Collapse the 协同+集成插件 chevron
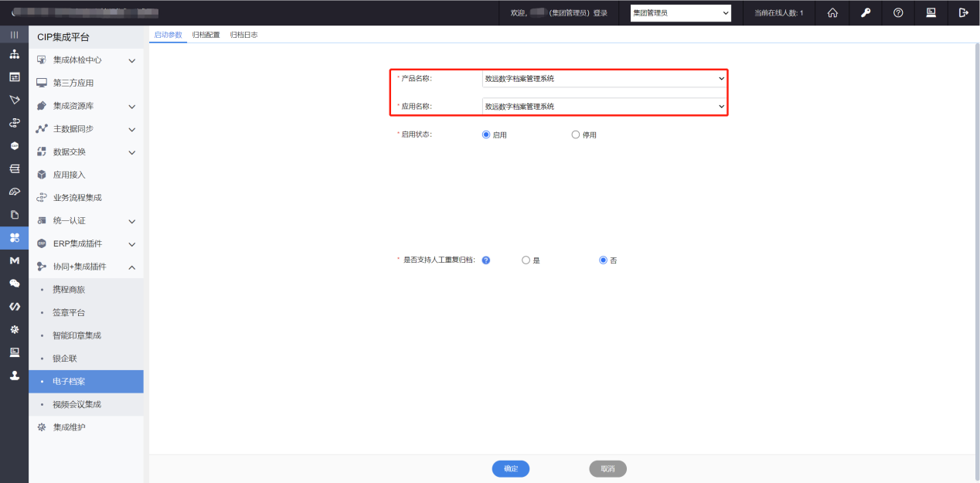Screen dimensions: 980x483 (132, 267)
